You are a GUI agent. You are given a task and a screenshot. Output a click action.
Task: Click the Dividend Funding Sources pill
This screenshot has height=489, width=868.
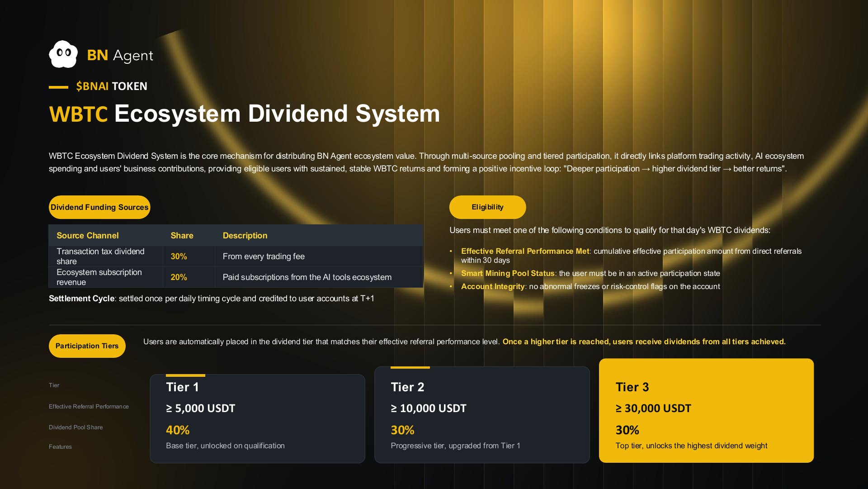[99, 207]
